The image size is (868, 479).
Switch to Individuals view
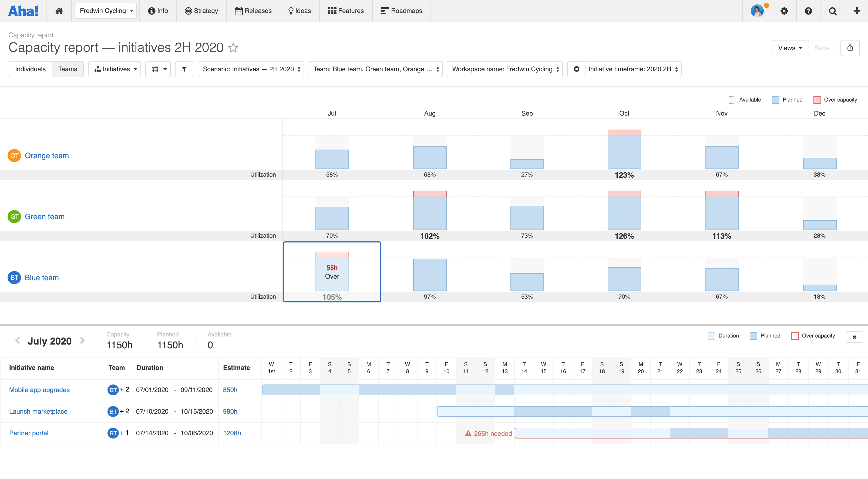(30, 69)
